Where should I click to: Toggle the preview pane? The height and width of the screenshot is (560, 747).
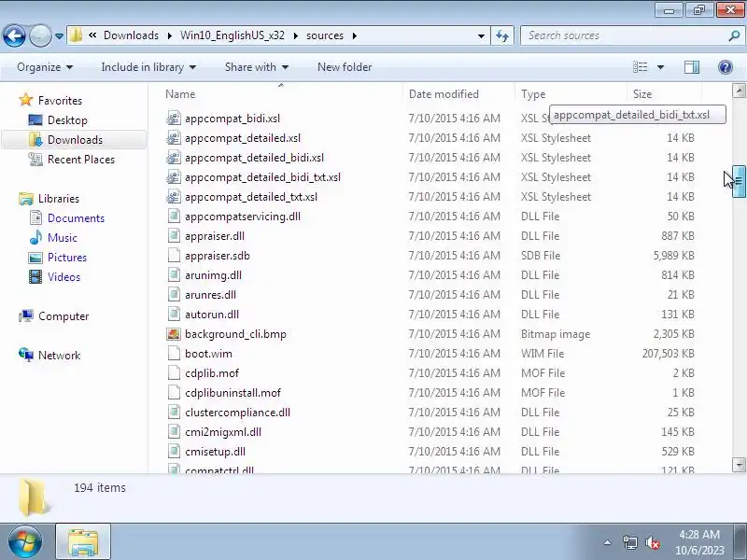point(692,67)
